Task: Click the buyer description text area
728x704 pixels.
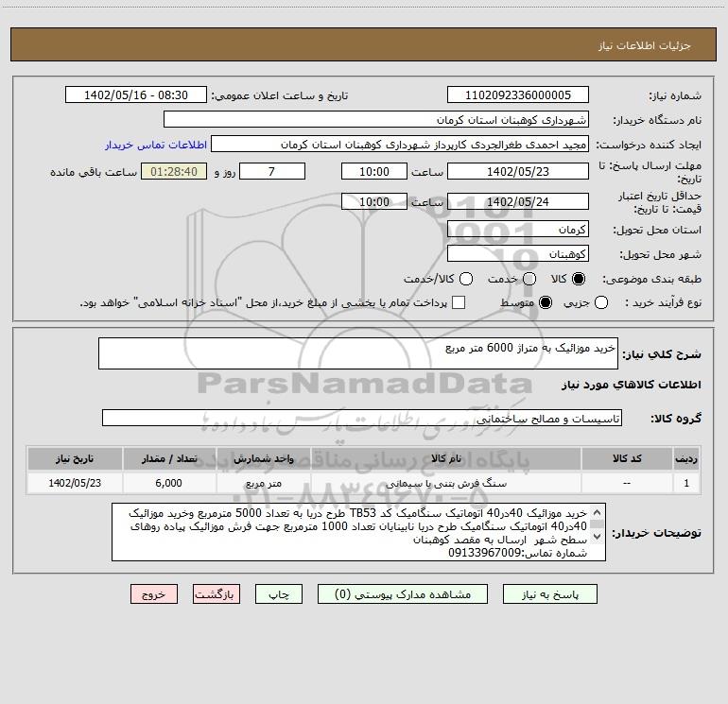Action: click(358, 532)
